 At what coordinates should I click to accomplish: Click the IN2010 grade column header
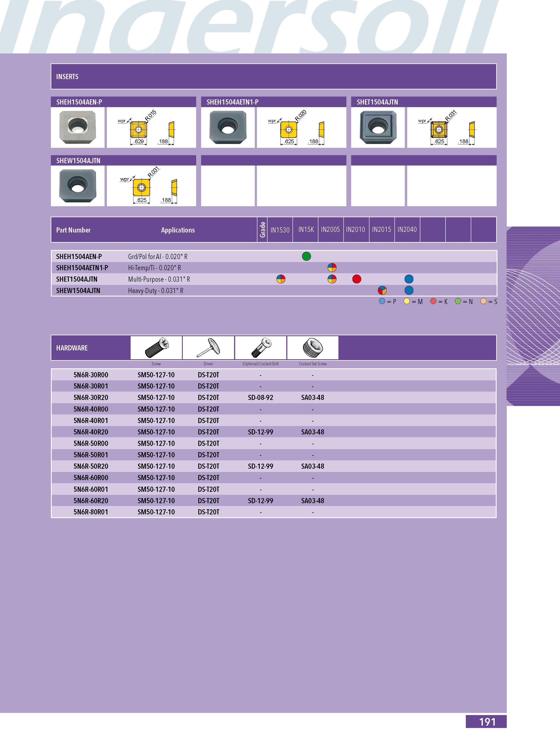(x=356, y=230)
